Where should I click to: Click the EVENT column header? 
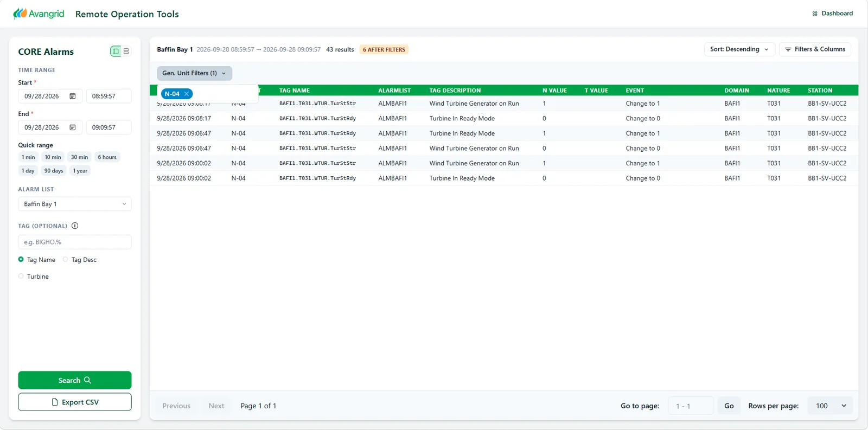(x=635, y=91)
